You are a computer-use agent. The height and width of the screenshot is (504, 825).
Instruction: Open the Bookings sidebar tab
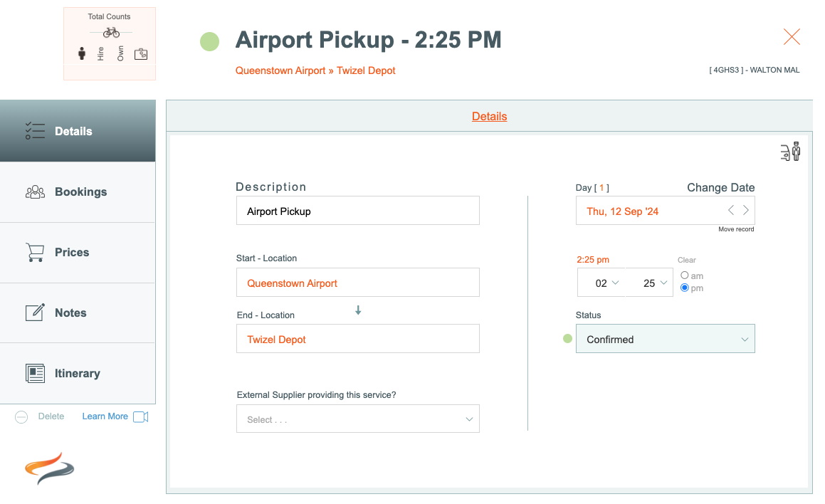point(78,192)
